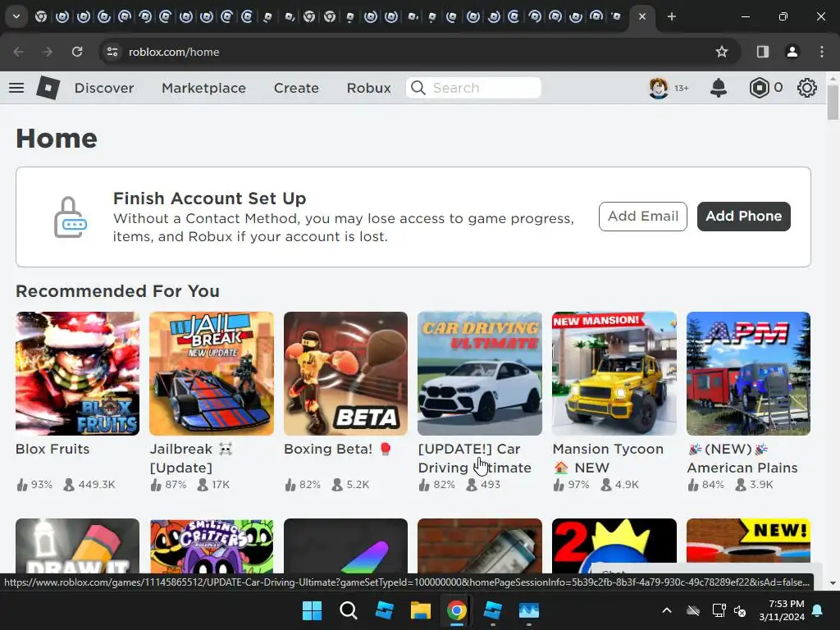The image size is (840, 630).
Task: Open the settings gear icon
Action: (x=806, y=88)
